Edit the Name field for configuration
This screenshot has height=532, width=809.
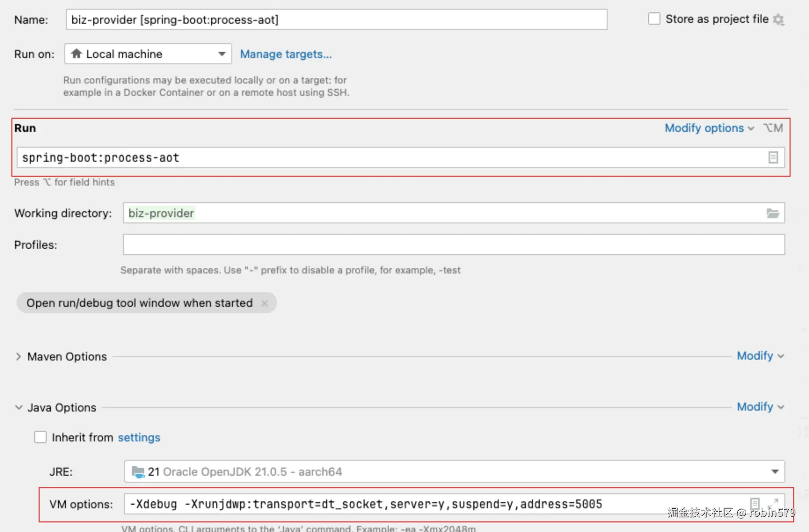[337, 19]
